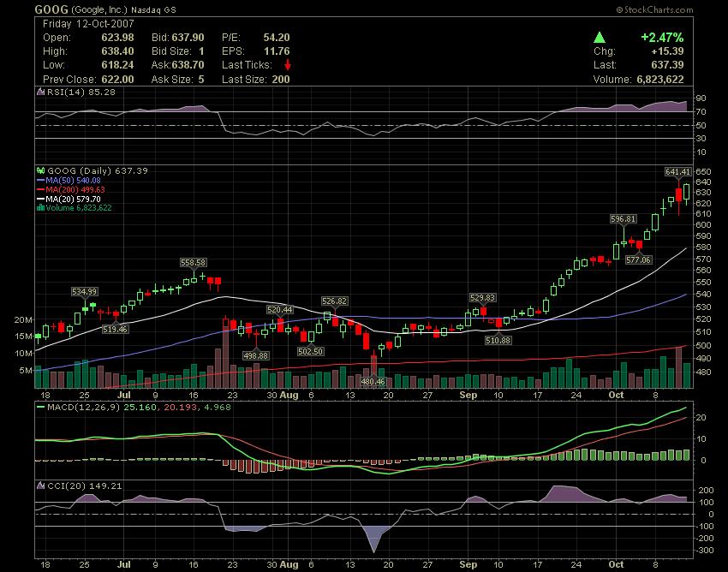Click the green up triangle near +2.47%
The width and height of the screenshot is (728, 572).
(x=600, y=37)
